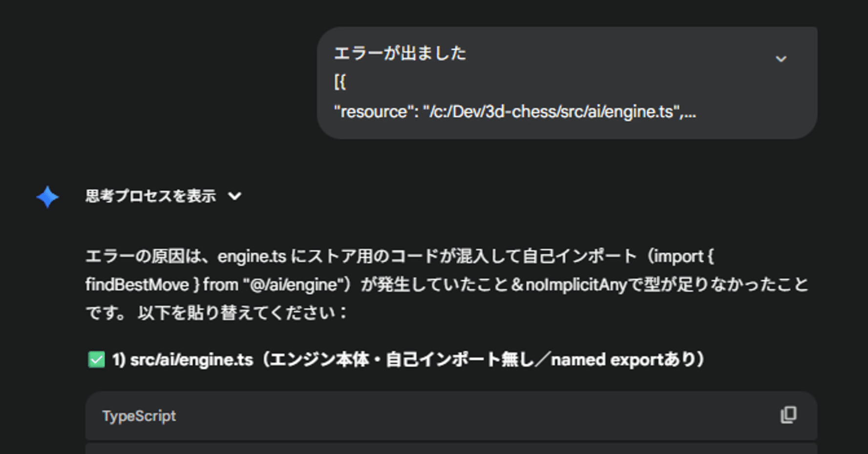Expand chevron beside 思考プロセスを表示
Image resolution: width=868 pixels, height=454 pixels.
235,196
